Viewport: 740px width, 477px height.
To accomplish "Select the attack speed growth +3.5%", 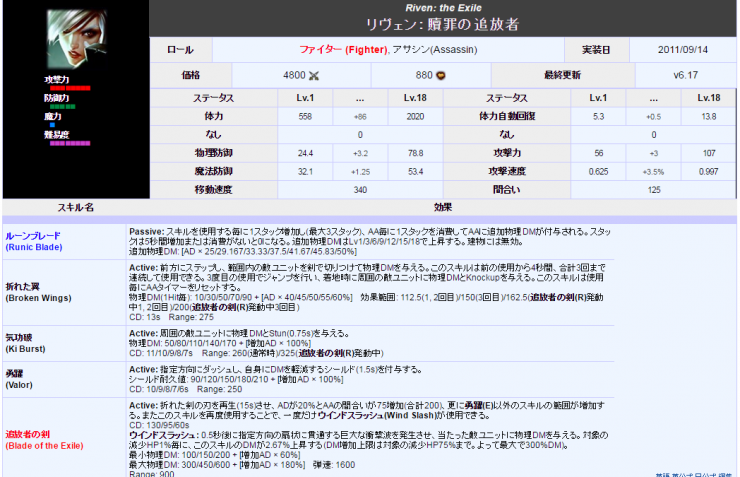I will 654,172.
